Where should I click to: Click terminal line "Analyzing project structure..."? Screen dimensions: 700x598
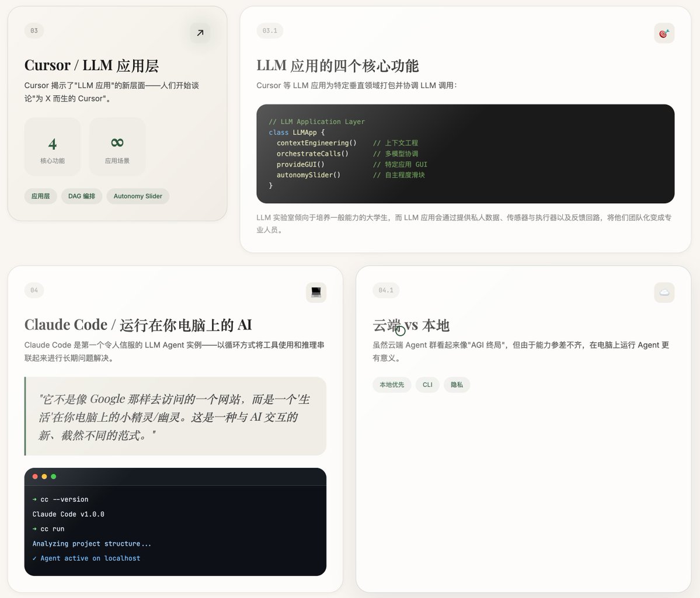tap(92, 544)
